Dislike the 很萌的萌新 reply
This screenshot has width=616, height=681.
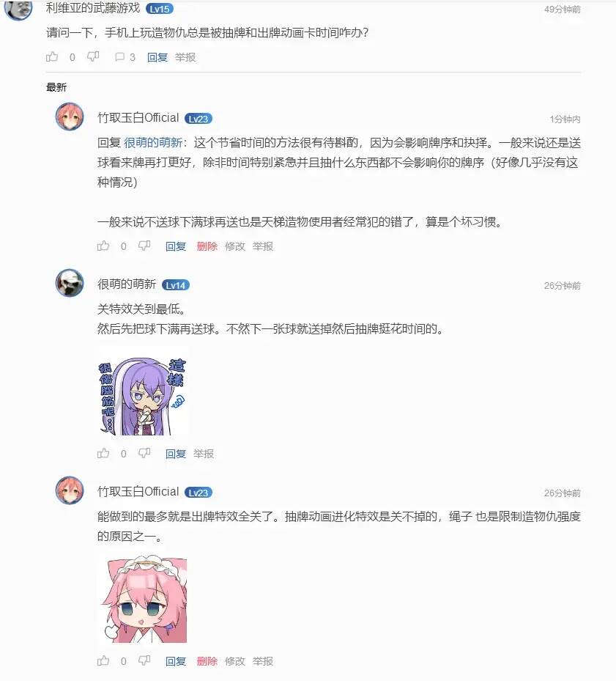[144, 454]
